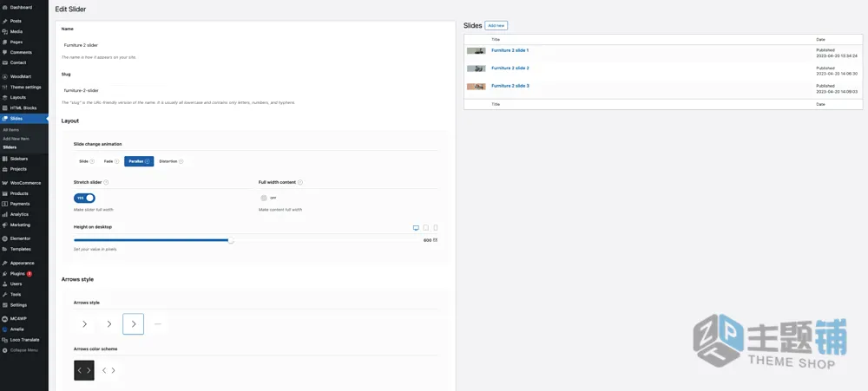Viewport: 868px width, 391px height.
Task: Click thumbnail of Furniture 2 slide 2
Action: coord(476,68)
